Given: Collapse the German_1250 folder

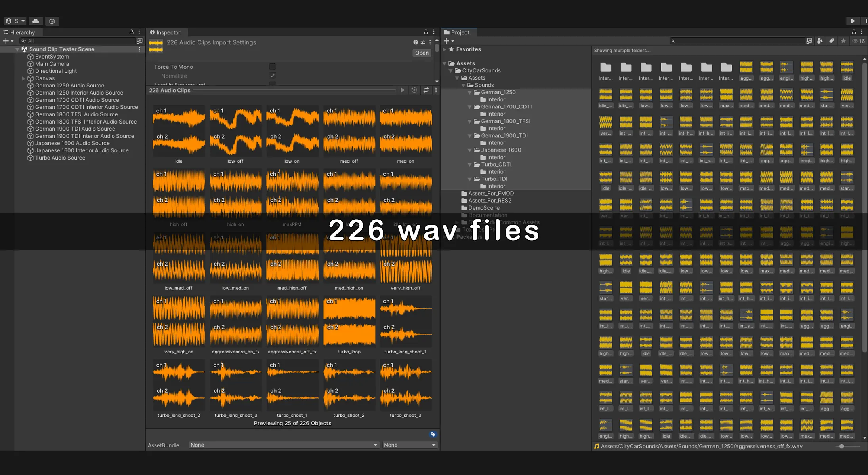Looking at the screenshot, I should (x=470, y=92).
